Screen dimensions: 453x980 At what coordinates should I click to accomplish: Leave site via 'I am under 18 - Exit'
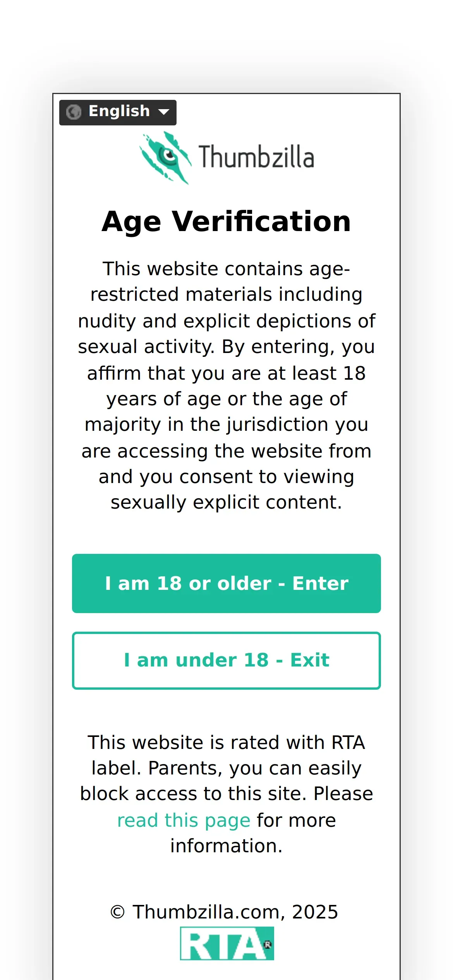tap(226, 660)
